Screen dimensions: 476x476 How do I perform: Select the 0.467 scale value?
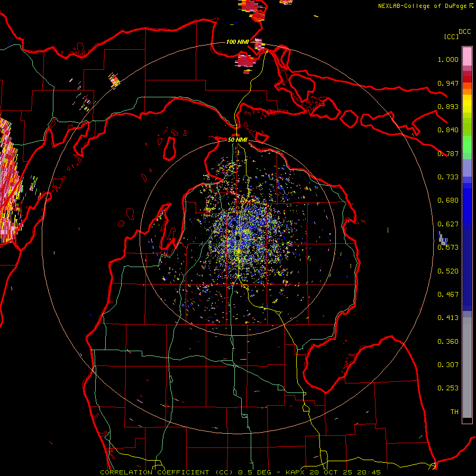point(448,295)
